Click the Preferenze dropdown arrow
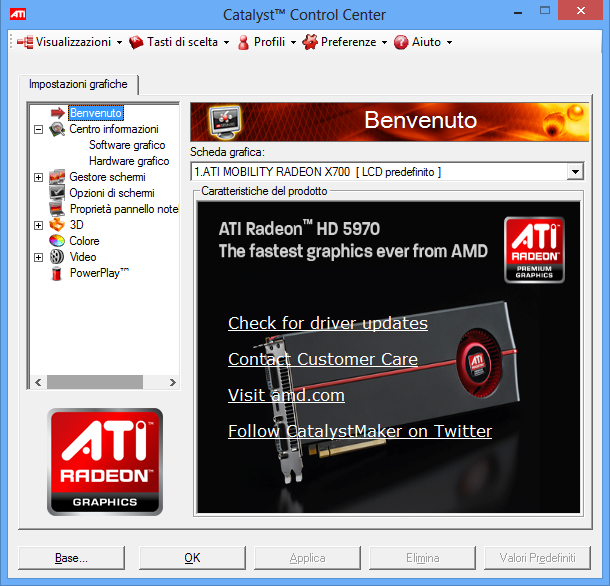Viewport: 610px width, 586px height. tap(384, 42)
